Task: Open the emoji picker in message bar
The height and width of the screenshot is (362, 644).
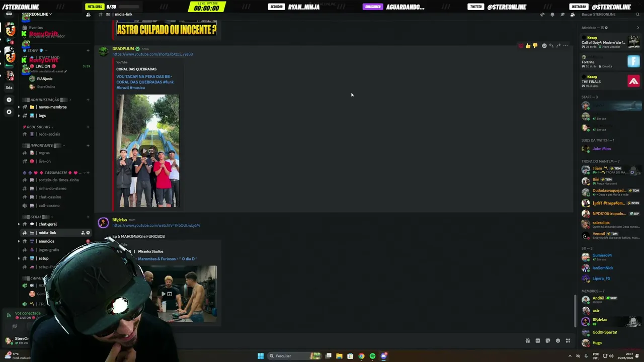Action: pyautogui.click(x=558, y=341)
